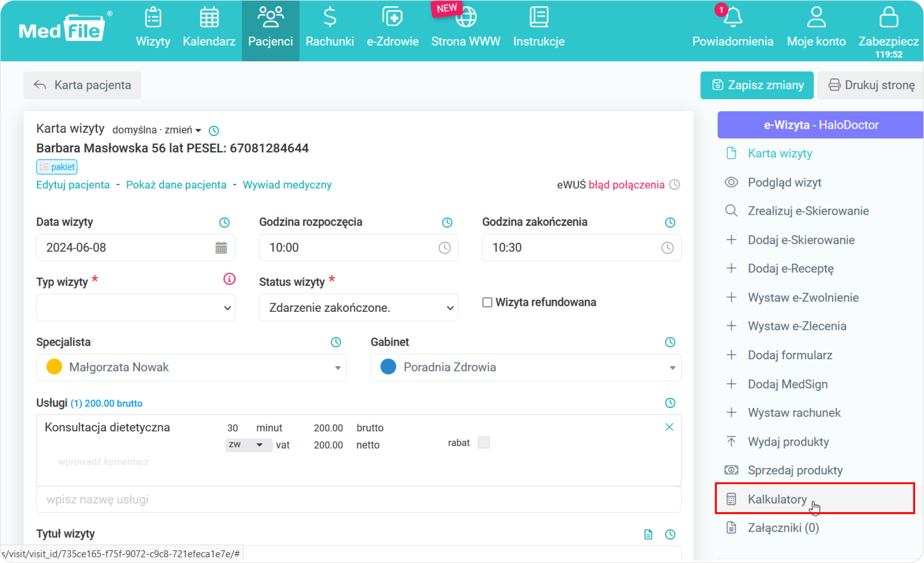Open the Wizyty section
The image size is (924, 563).
tap(153, 28)
